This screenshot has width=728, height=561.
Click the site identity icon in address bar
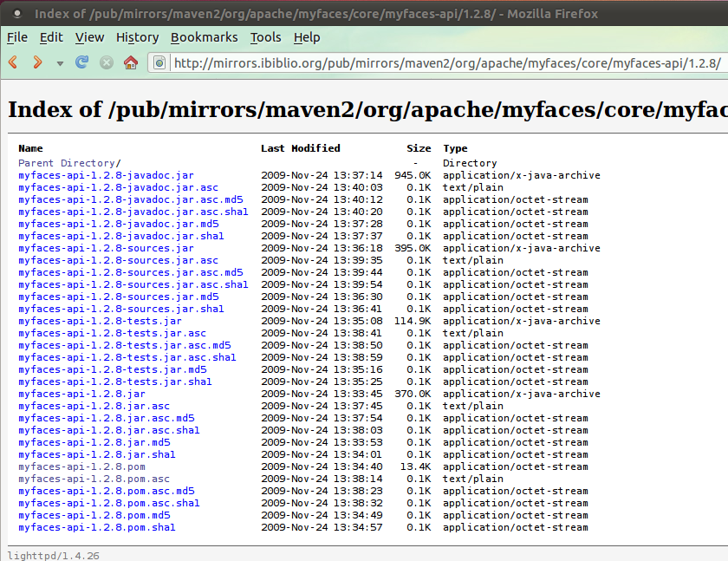pyautogui.click(x=159, y=62)
